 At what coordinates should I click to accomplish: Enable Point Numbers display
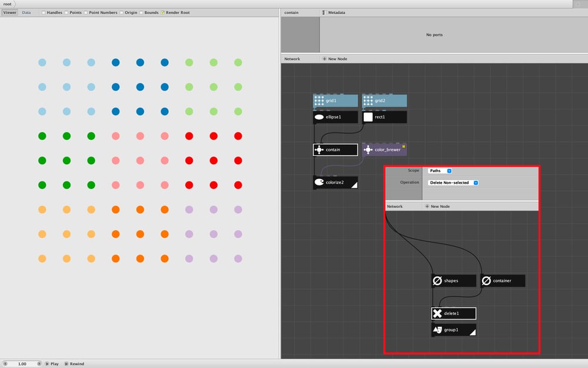(86, 12)
